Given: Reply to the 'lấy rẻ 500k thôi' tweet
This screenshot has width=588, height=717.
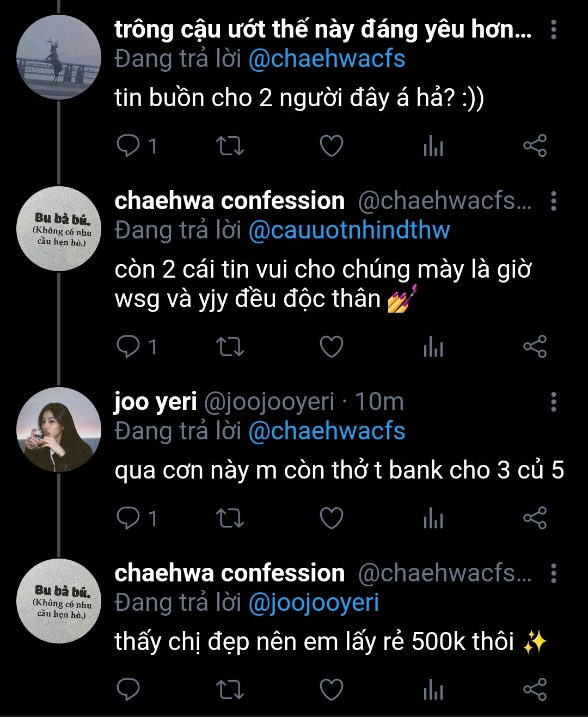Looking at the screenshot, I should pyautogui.click(x=128, y=690).
